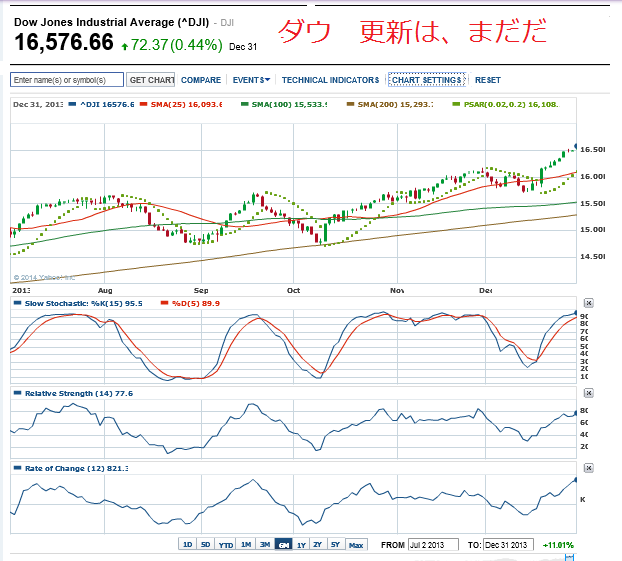Image resolution: width=622 pixels, height=561 pixels.
Task: Click the green up-arrow change icon
Action: coord(125,47)
